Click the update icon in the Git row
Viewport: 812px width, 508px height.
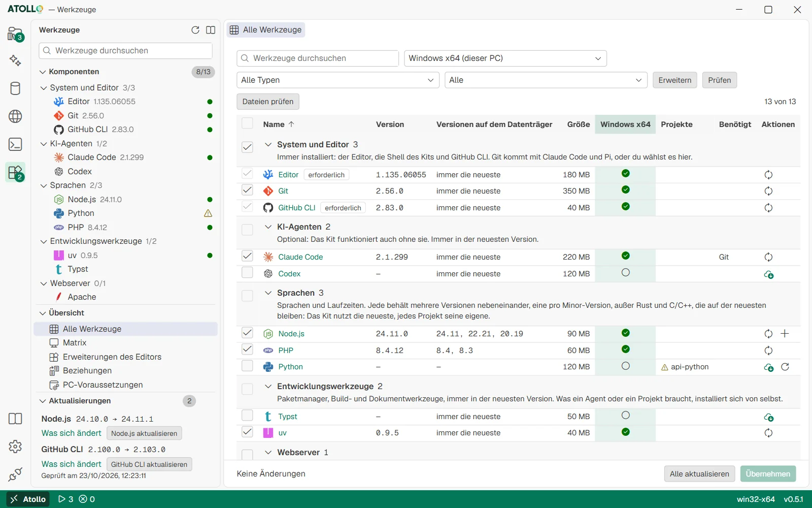[768, 191]
